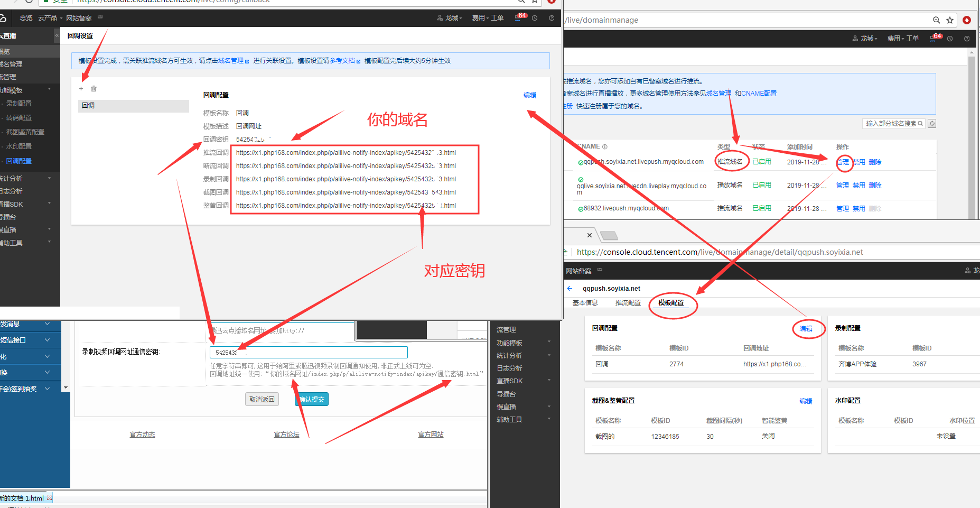Screen dimensions: 980x508
Task: Switch to the 推流配置 tab
Action: pyautogui.click(x=628, y=303)
